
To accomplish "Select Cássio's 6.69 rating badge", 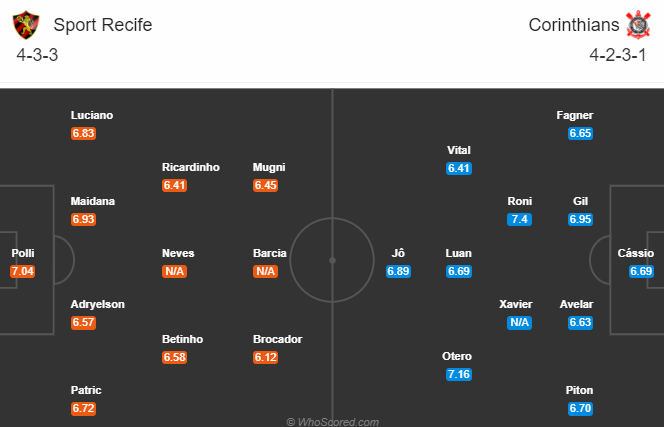I will pyautogui.click(x=641, y=271).
